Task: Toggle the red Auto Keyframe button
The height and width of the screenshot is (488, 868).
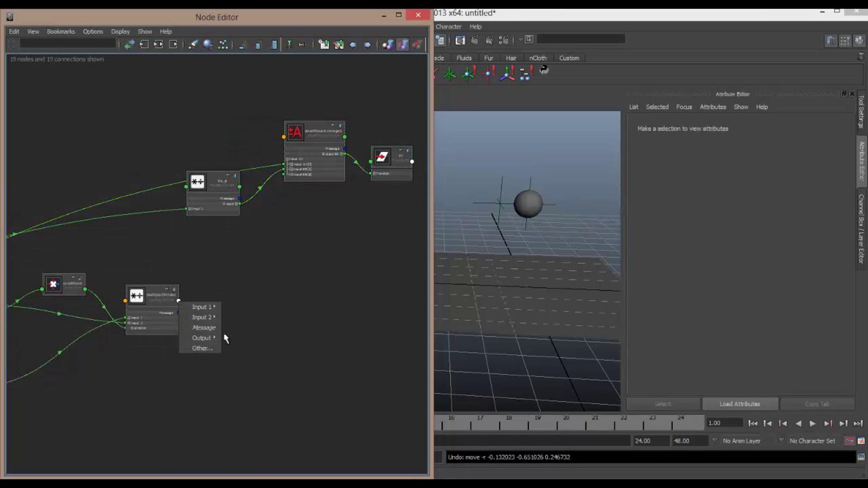Action: point(849,441)
